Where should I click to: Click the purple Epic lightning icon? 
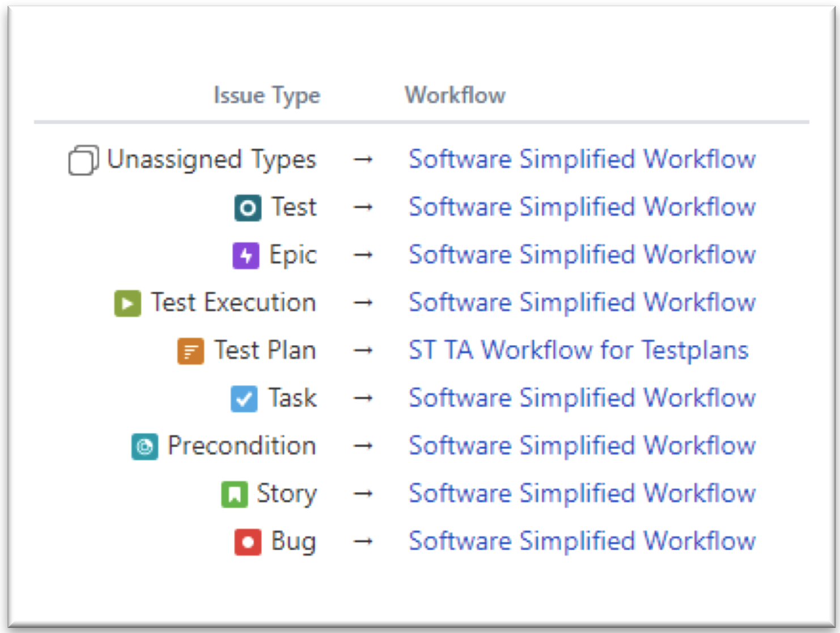[x=246, y=255]
